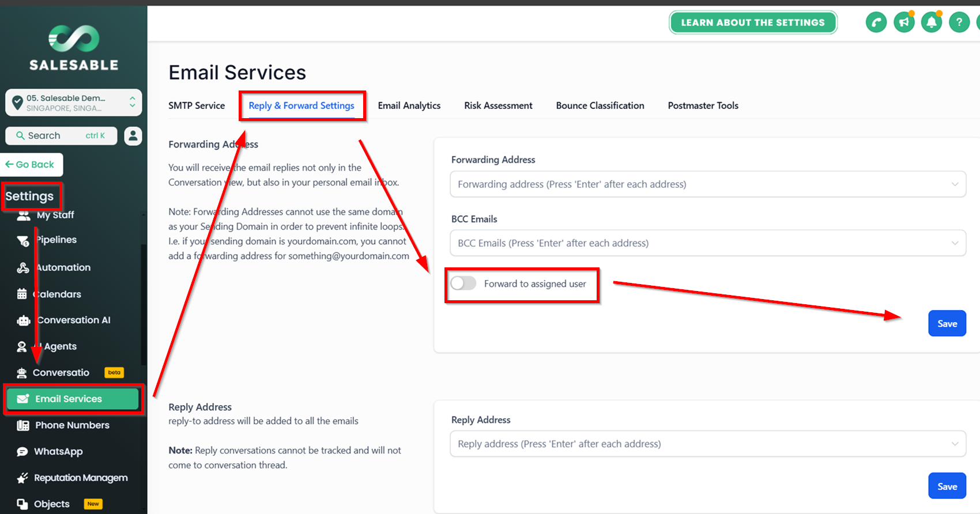Open Reputation Management settings
The width and height of the screenshot is (980, 514).
(x=81, y=478)
